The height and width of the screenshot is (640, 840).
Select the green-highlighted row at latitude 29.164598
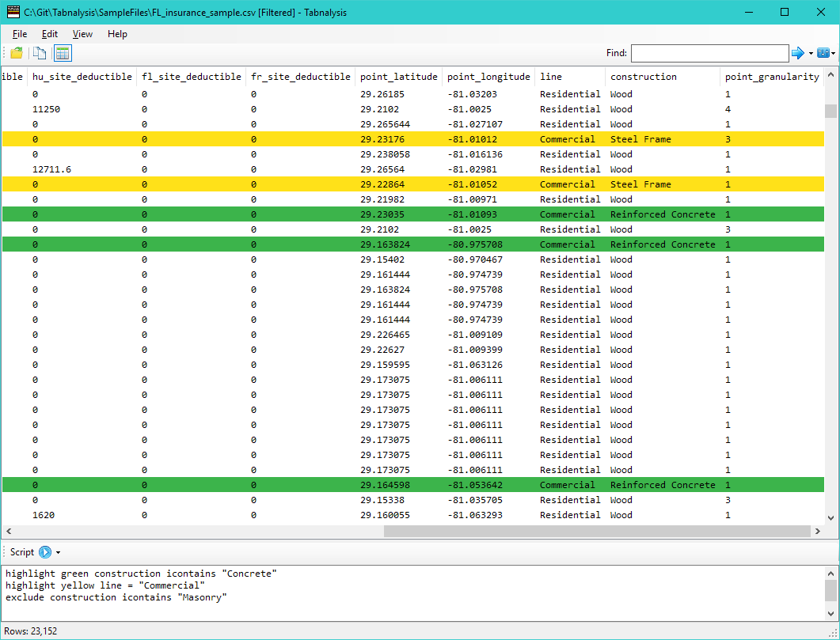(x=413, y=485)
